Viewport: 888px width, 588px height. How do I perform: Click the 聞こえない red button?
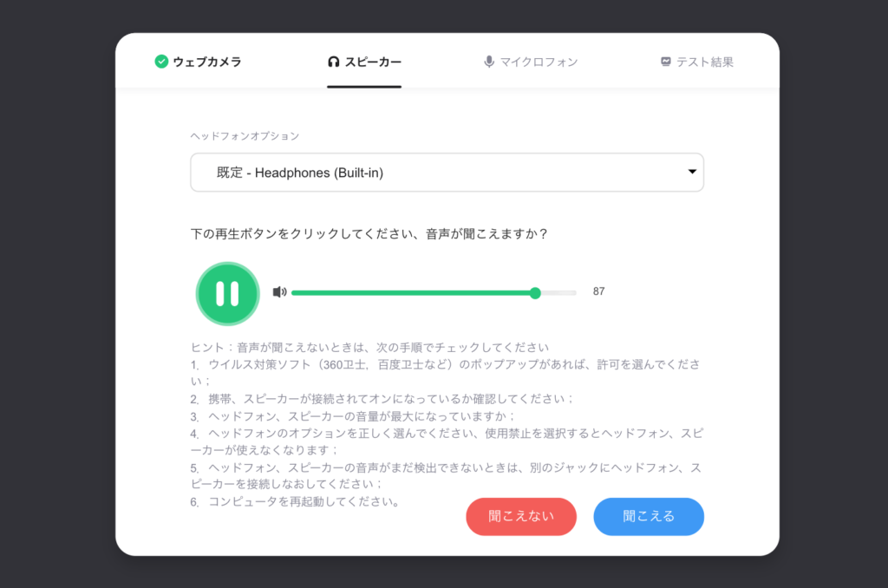[x=521, y=517]
